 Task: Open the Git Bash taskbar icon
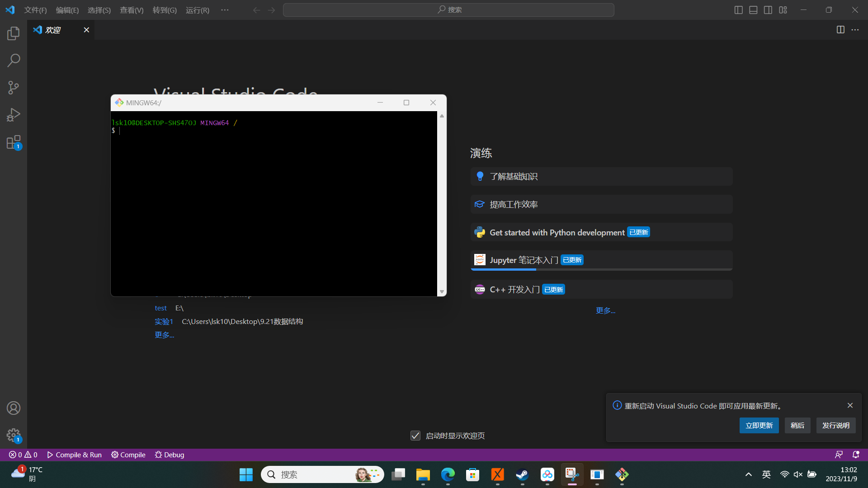(622, 474)
